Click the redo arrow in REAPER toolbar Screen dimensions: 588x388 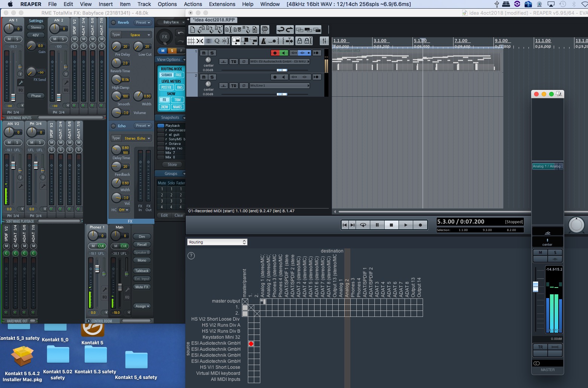coord(289,29)
